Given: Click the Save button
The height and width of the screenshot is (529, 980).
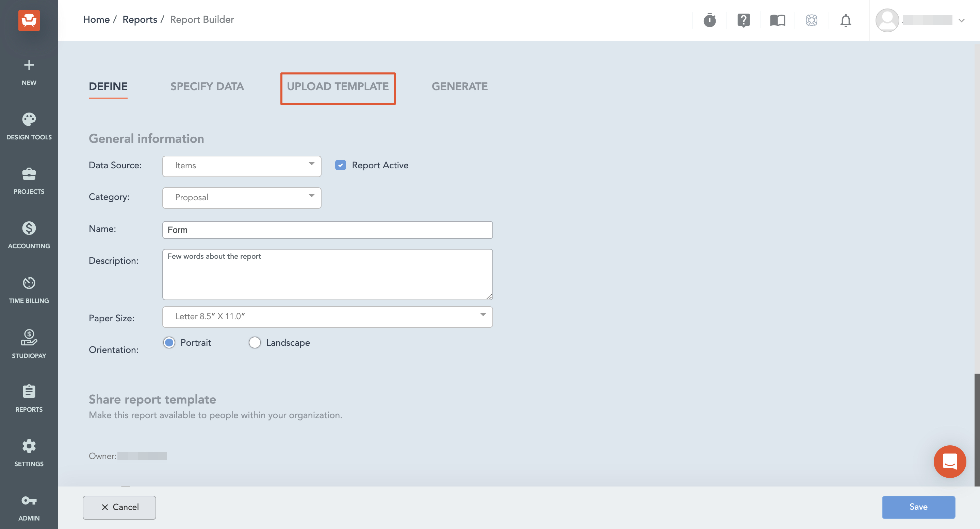Looking at the screenshot, I should tap(918, 507).
